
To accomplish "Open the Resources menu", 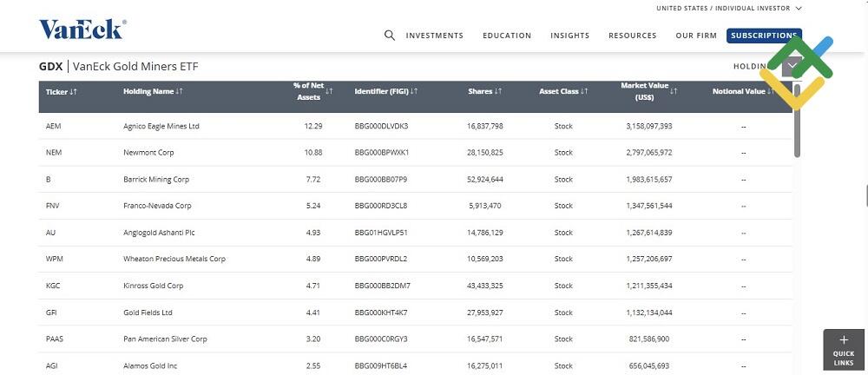I will 632,36.
